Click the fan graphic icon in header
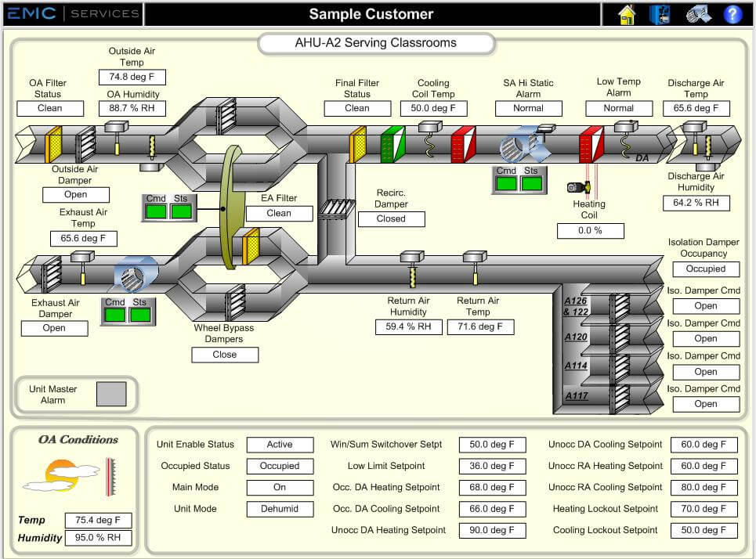The height and width of the screenshot is (559, 756). [697, 14]
